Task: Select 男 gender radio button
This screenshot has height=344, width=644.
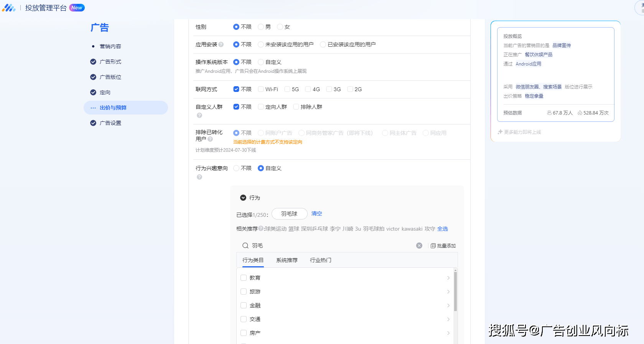Action: point(261,27)
